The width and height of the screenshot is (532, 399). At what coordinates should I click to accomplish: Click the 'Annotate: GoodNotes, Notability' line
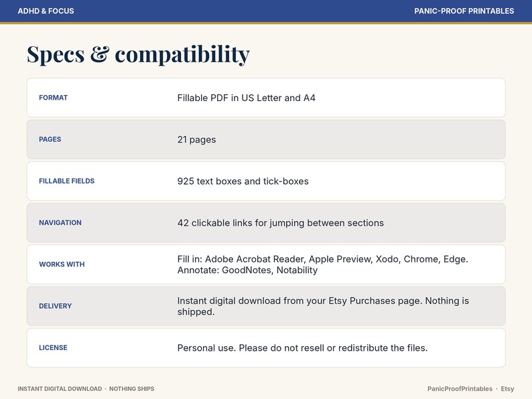247,270
